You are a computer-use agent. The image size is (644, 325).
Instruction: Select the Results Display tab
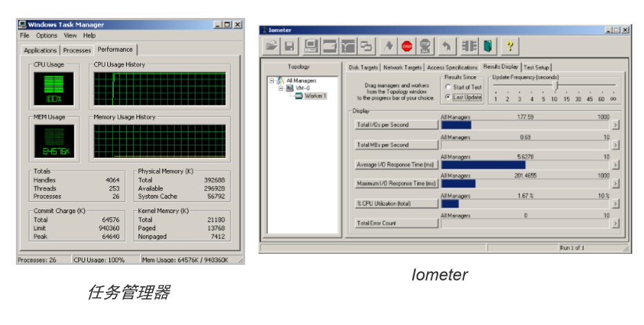click(501, 66)
